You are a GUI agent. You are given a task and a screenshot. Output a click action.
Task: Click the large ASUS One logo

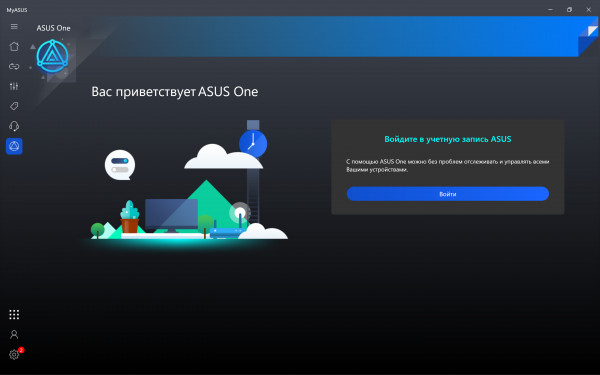(x=52, y=56)
